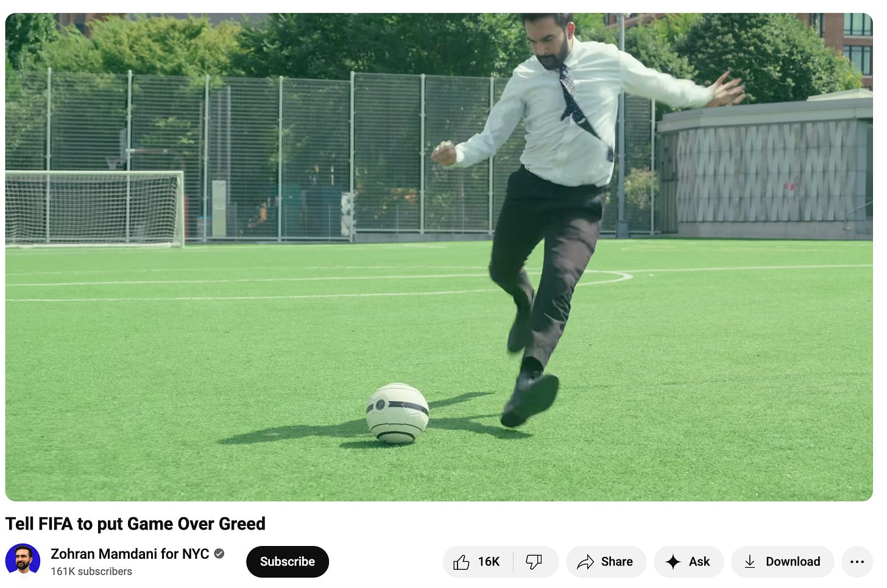Click the thumbs-up like icon

[x=461, y=562]
